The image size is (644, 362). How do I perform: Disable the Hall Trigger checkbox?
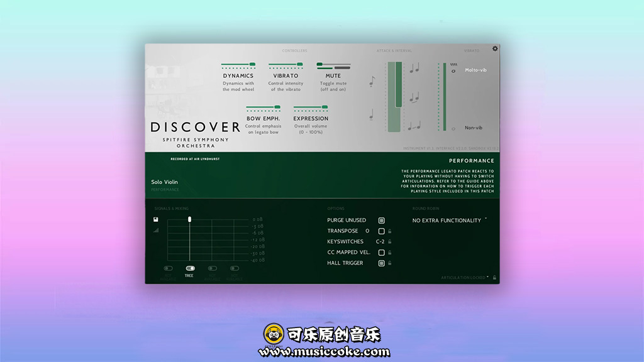click(381, 263)
